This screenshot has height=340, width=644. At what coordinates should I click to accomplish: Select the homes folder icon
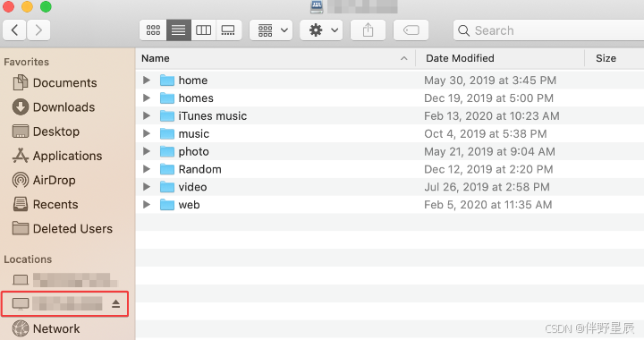[166, 98]
